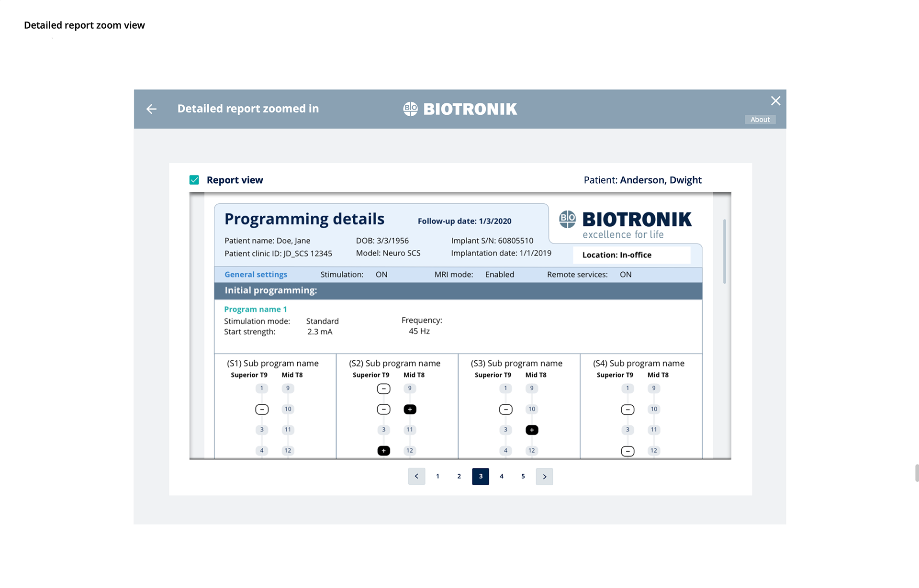Viewport: 919px width, 588px height.
Task: Close the detailed report window
Action: point(775,101)
